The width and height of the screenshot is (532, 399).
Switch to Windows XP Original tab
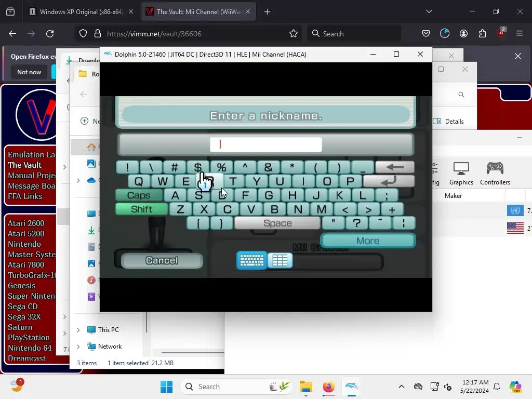tap(81, 12)
